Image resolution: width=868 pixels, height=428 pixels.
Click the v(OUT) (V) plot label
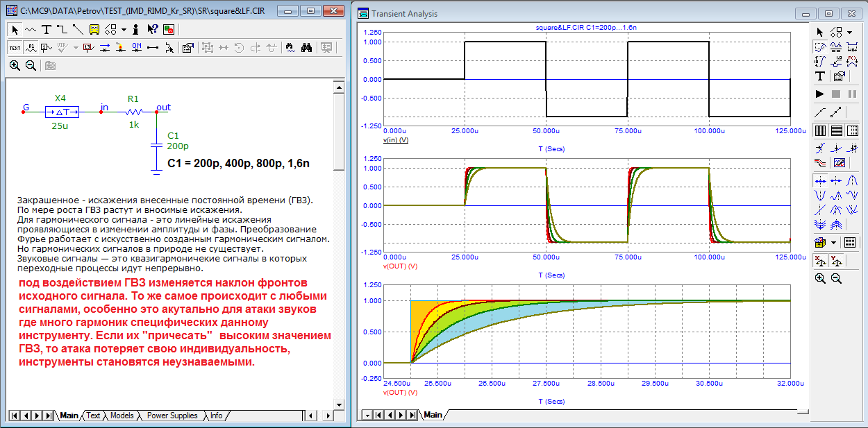tap(399, 266)
